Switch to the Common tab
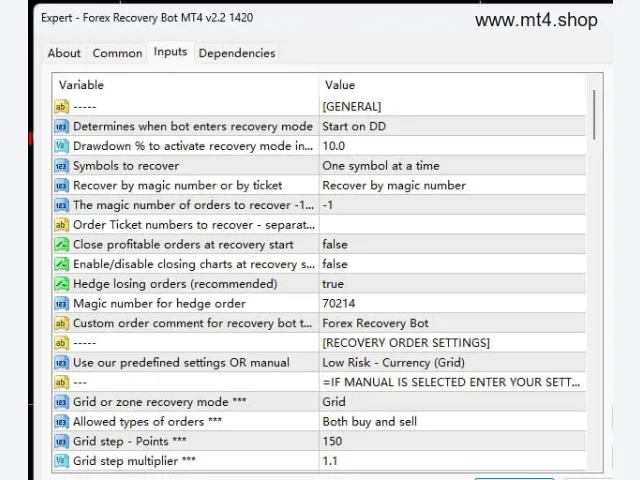The height and width of the screenshot is (480, 640). click(x=118, y=53)
